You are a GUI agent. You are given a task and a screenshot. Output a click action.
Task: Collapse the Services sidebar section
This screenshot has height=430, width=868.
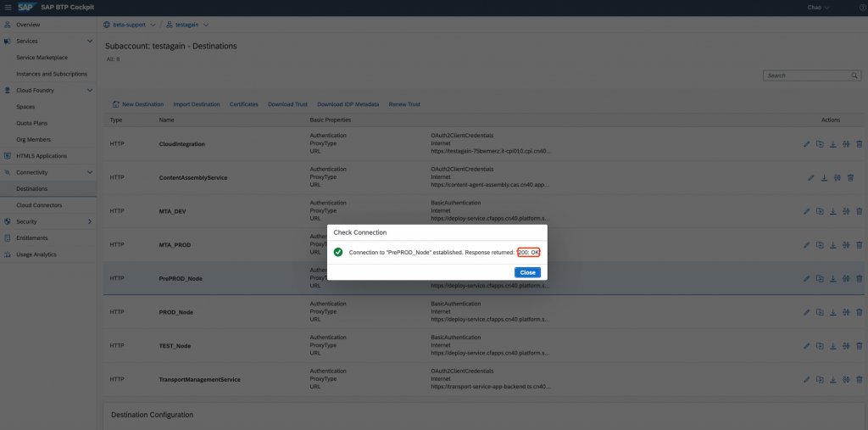[x=90, y=41]
